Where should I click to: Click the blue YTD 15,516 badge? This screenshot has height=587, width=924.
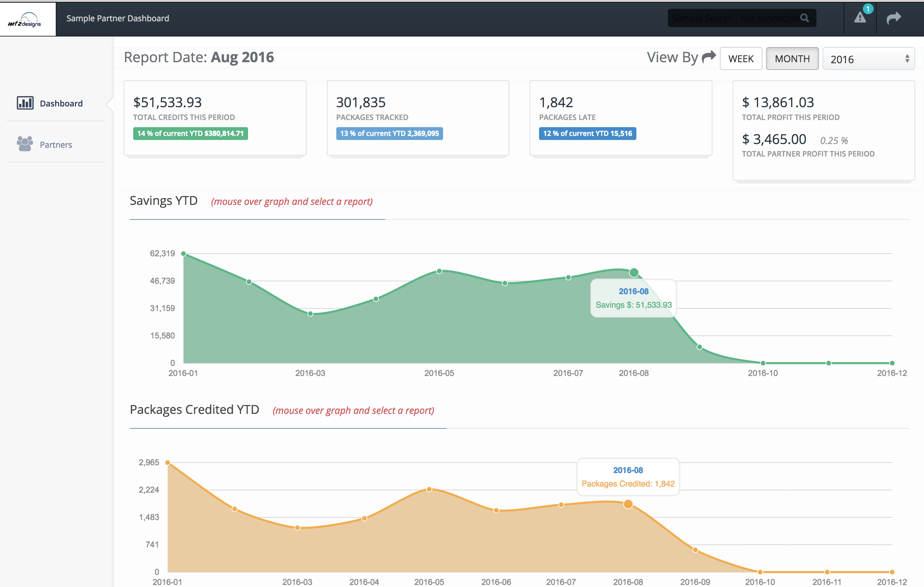coord(587,134)
